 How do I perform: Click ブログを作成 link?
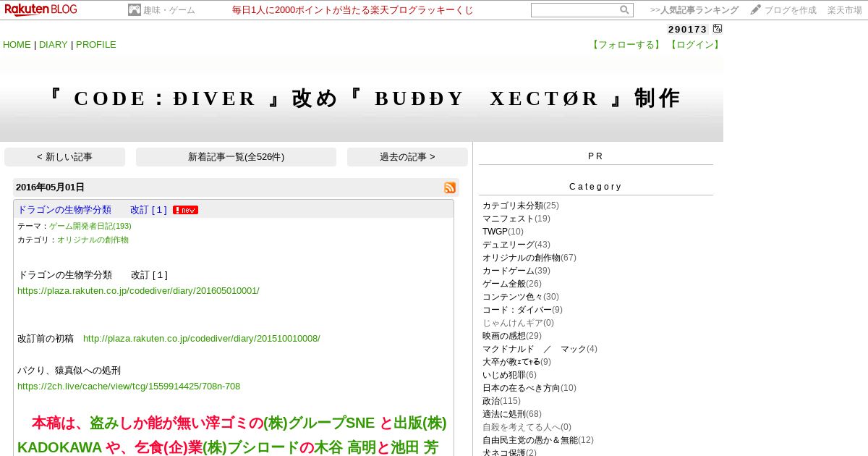791,10
